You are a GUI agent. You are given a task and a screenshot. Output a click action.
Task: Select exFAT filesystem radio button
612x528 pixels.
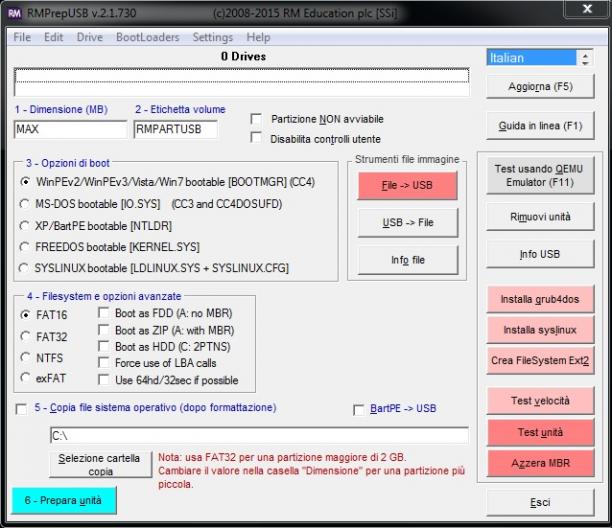tap(25, 378)
